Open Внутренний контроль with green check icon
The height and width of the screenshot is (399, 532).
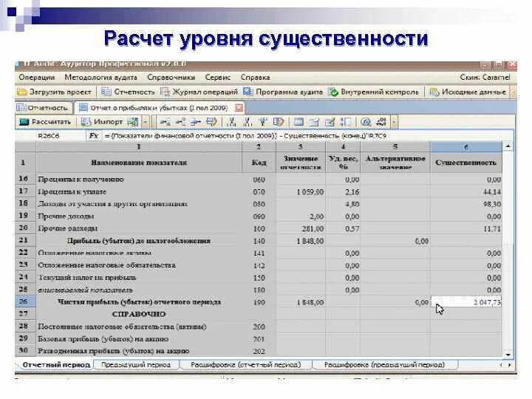374,92
